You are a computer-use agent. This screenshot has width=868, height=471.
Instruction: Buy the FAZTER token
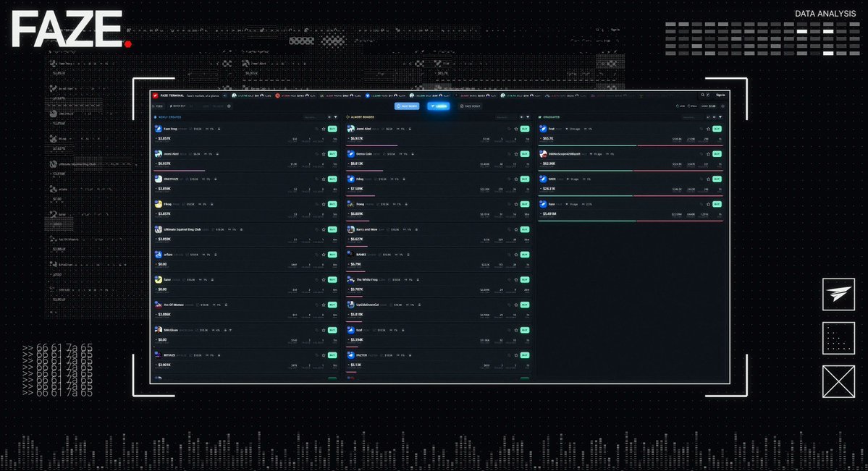[x=525, y=355]
